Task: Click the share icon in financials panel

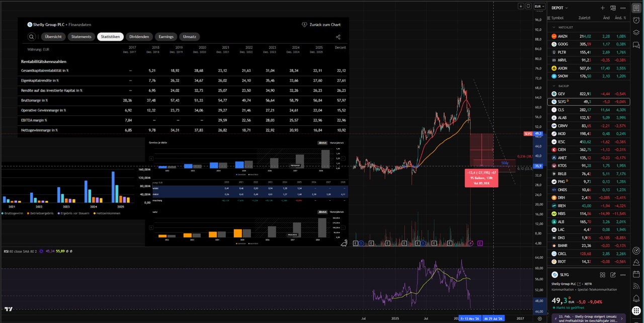Action: [x=338, y=37]
